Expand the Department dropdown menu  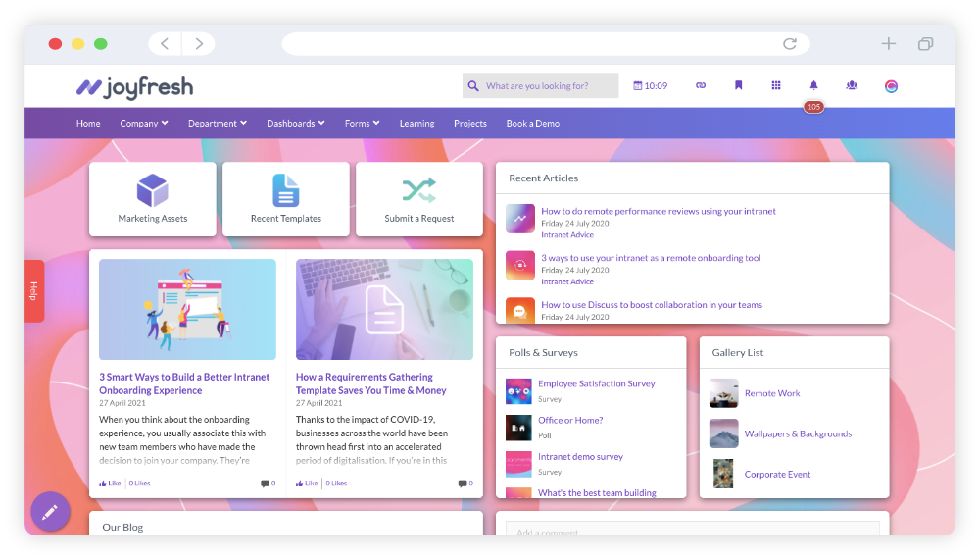click(217, 124)
